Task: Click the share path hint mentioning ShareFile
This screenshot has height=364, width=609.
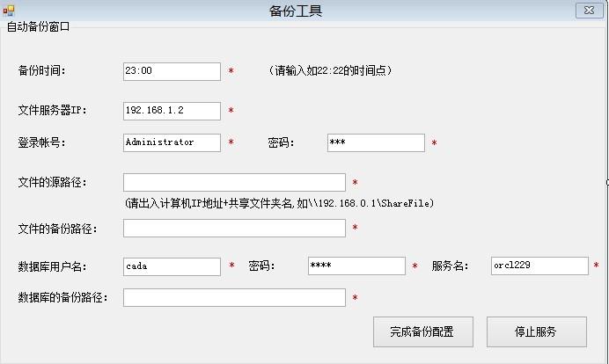Action: pos(279,203)
